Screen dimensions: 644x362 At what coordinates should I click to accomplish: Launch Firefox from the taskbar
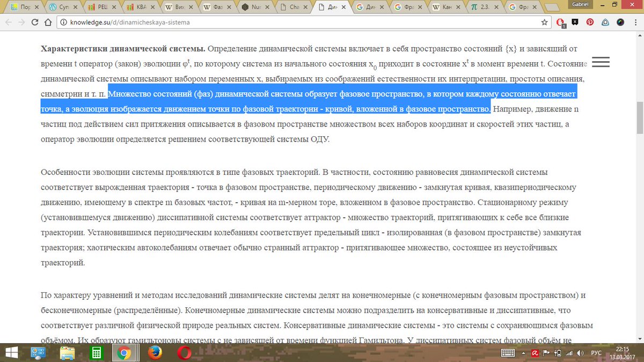click(155, 353)
